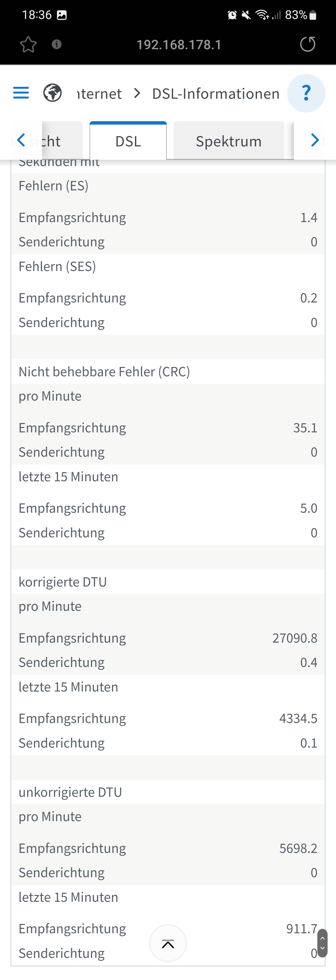Reload the page with refresh icon

(307, 44)
